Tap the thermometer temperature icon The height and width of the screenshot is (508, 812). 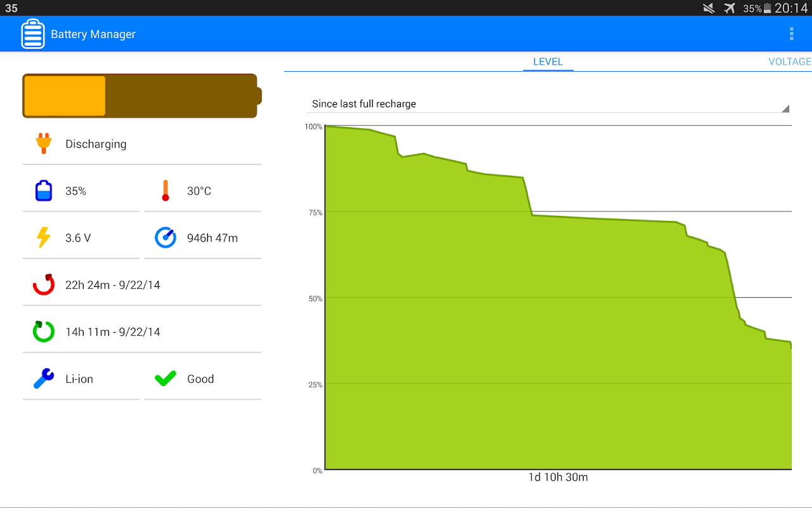[166, 190]
